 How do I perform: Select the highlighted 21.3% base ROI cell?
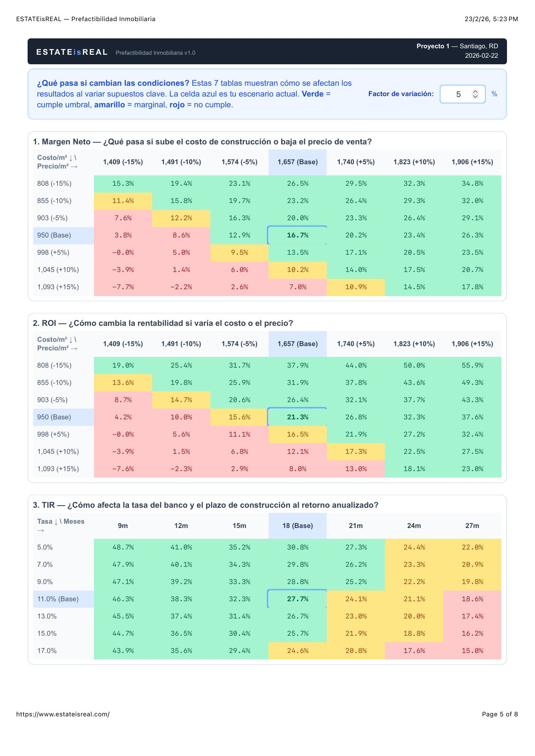coord(297,417)
